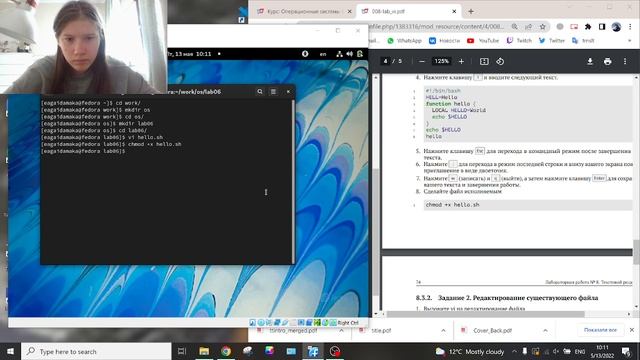The width and height of the screenshot is (640, 360).
Task: Click the fit-to-page icon in the PDF toolbar
Action: tap(484, 61)
